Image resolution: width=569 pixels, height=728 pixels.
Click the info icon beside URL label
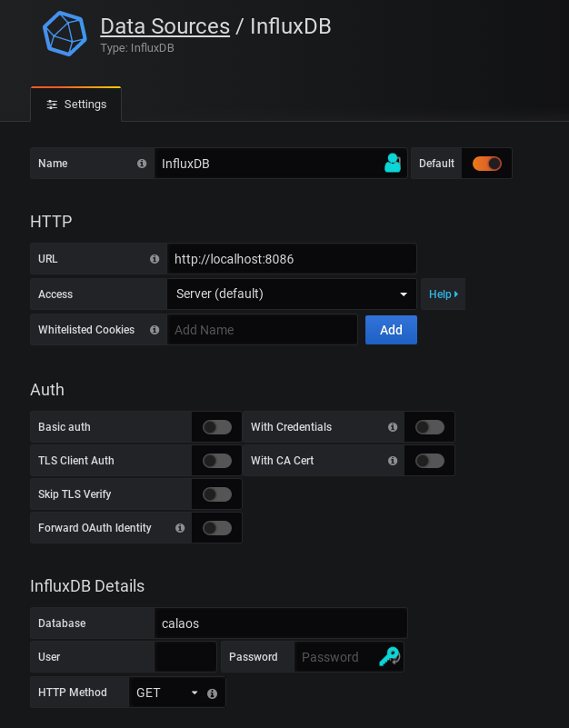[155, 259]
